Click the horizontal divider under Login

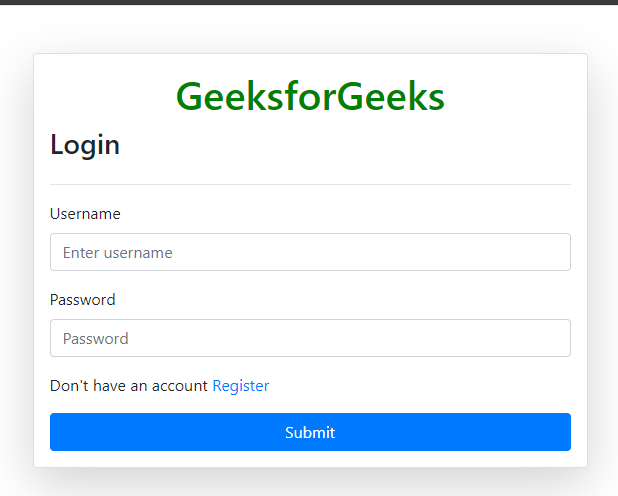pos(310,185)
